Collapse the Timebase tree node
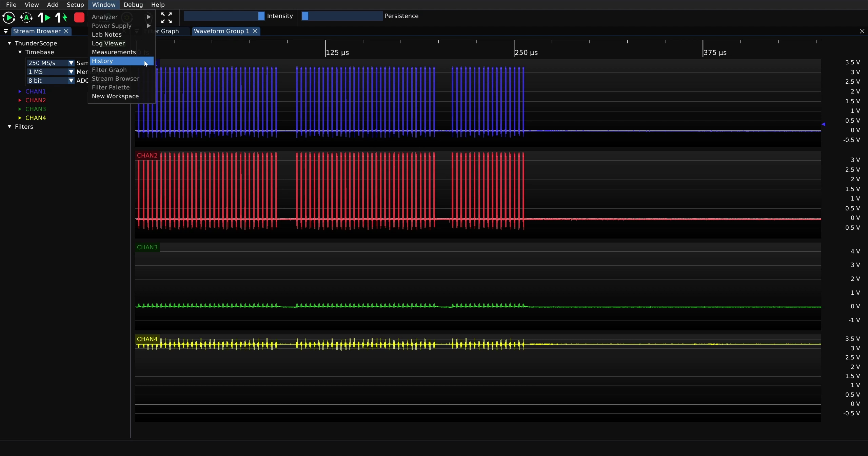The image size is (868, 456). [20, 52]
